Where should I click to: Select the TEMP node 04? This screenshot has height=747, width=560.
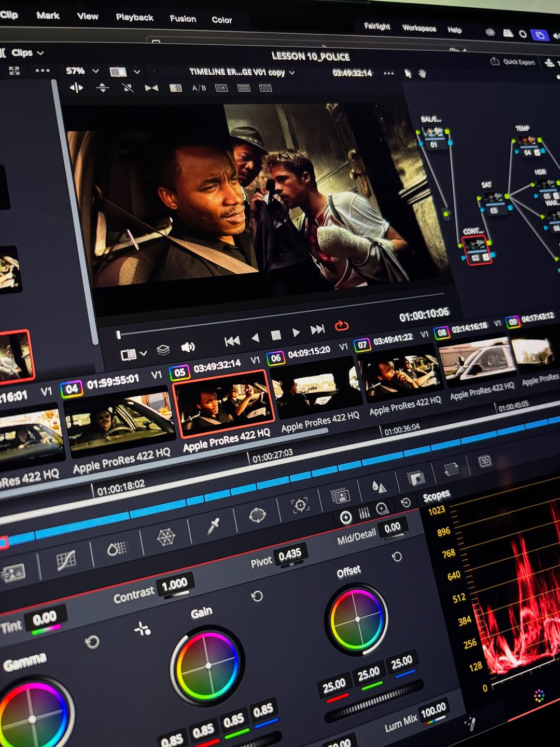point(527,146)
